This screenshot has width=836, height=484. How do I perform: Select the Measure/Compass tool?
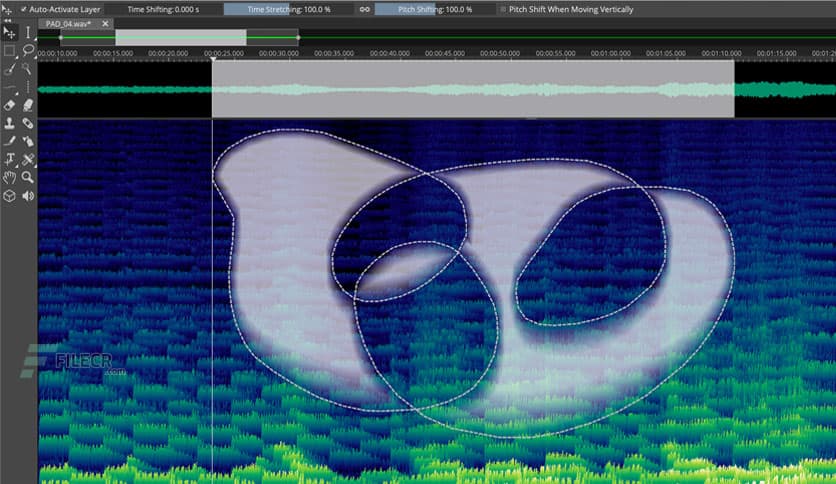tap(28, 159)
